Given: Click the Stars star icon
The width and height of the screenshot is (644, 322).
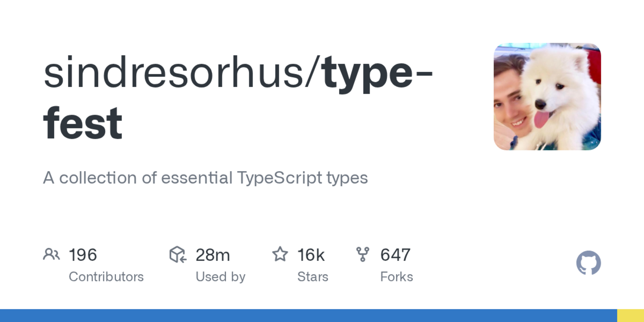Looking at the screenshot, I should click(280, 254).
